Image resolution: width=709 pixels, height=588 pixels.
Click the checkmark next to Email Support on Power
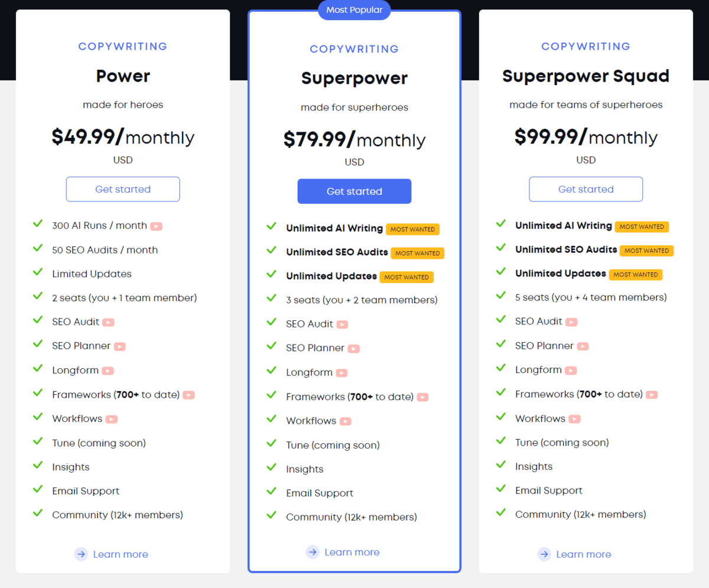[38, 490]
